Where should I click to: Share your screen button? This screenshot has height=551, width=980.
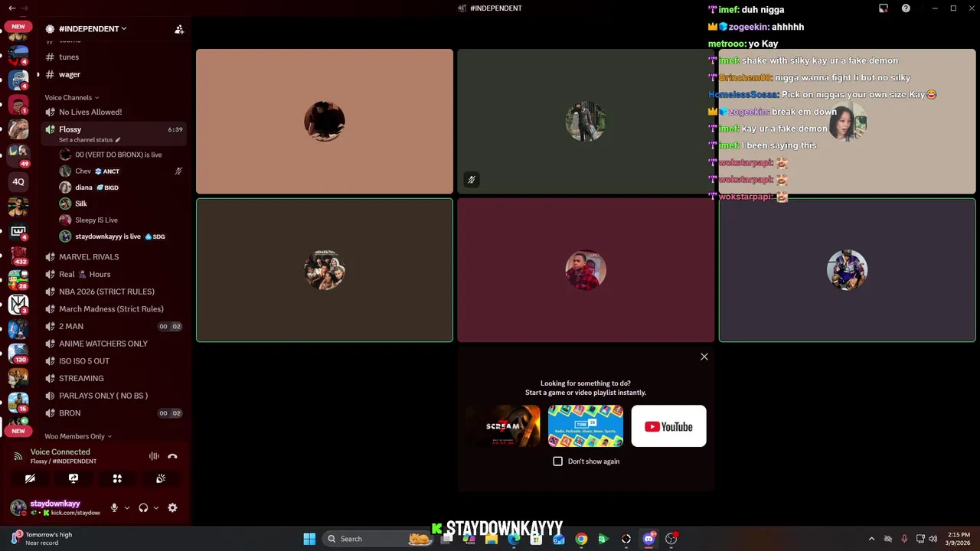click(73, 478)
